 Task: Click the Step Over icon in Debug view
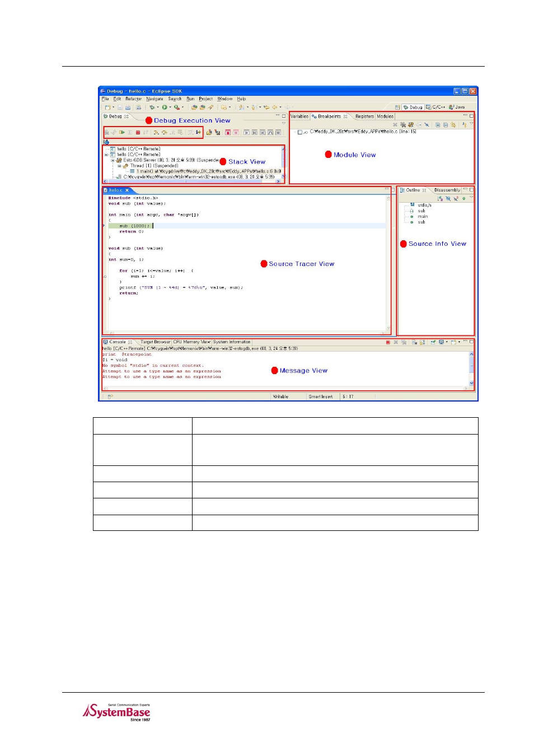click(165, 132)
